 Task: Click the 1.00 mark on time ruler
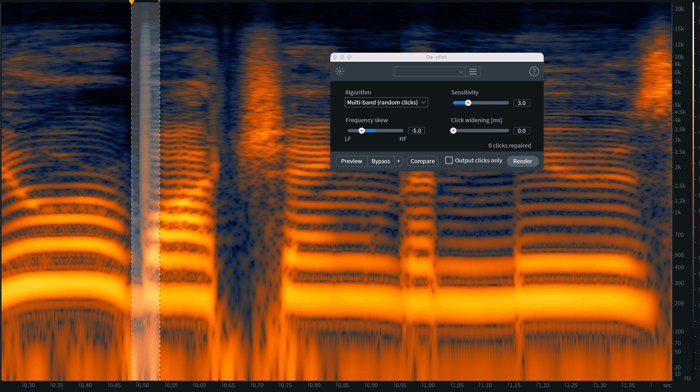tap(429, 385)
